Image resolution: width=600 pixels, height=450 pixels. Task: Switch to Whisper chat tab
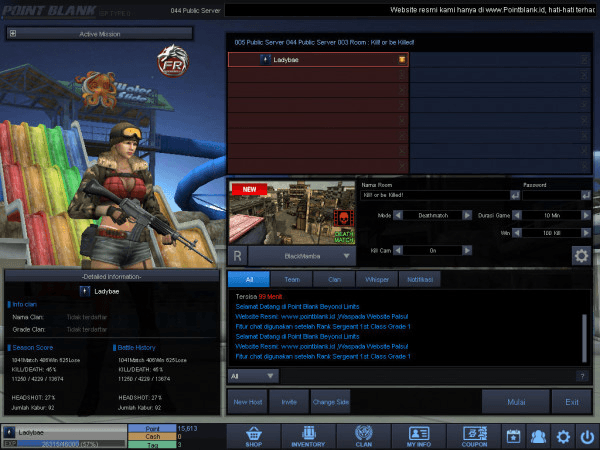tap(377, 279)
